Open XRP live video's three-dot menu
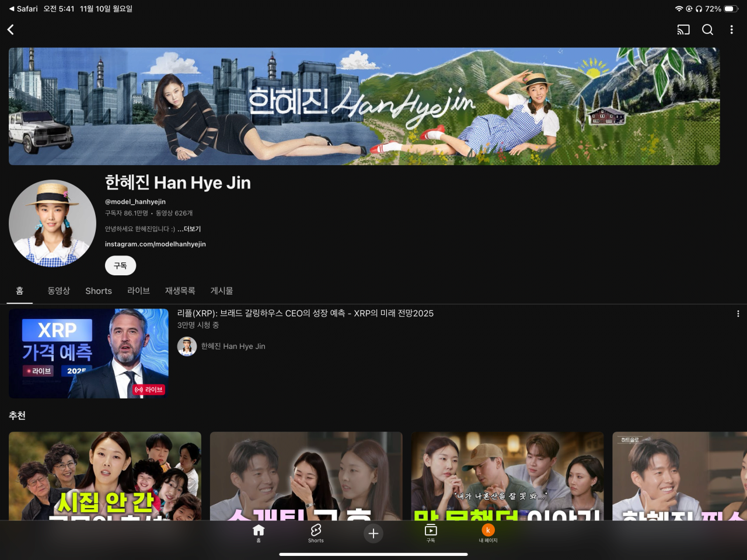The image size is (747, 560). click(x=738, y=314)
